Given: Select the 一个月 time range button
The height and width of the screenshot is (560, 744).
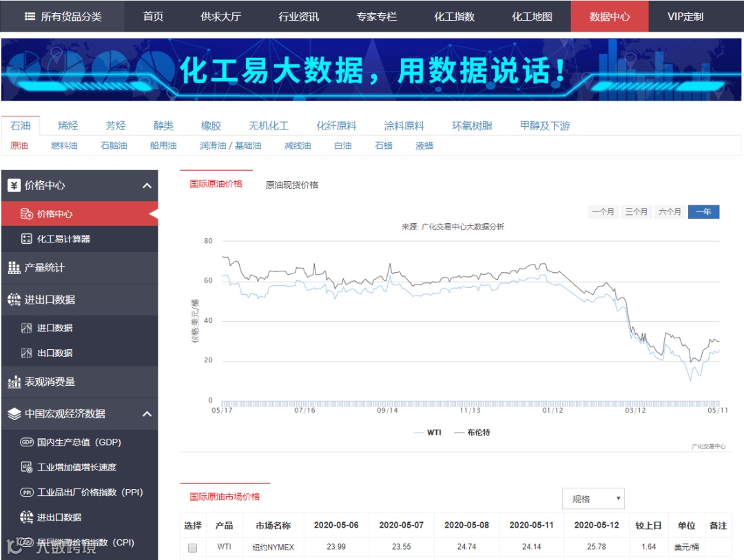Looking at the screenshot, I should [x=603, y=211].
